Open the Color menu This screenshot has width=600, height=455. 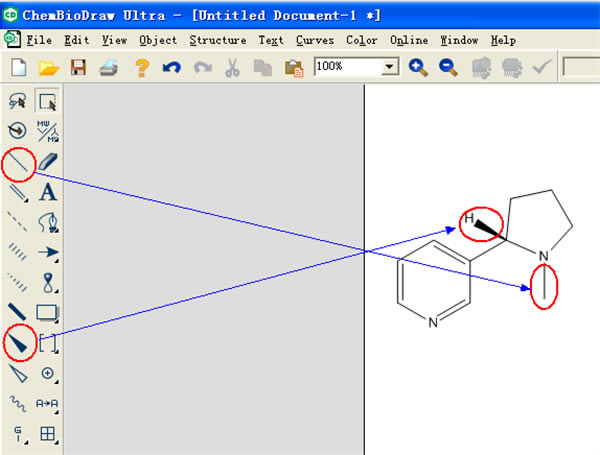(361, 40)
